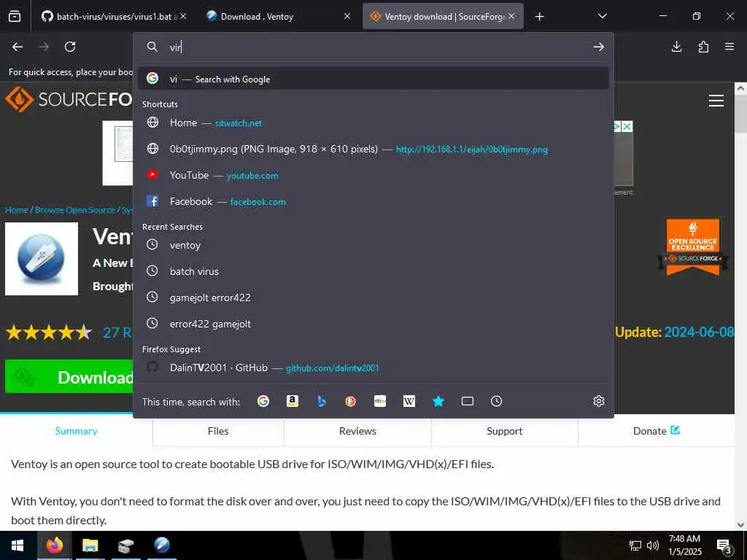Select 'vi — Search with Google' suggestion
The image size is (747, 560).
[373, 79]
